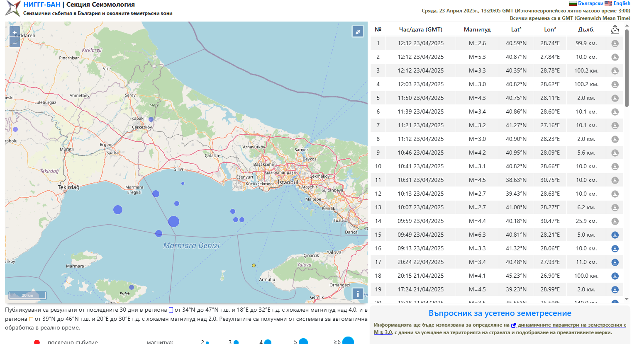Click the map marker column header icon
644x344 pixels.
coord(615,29)
